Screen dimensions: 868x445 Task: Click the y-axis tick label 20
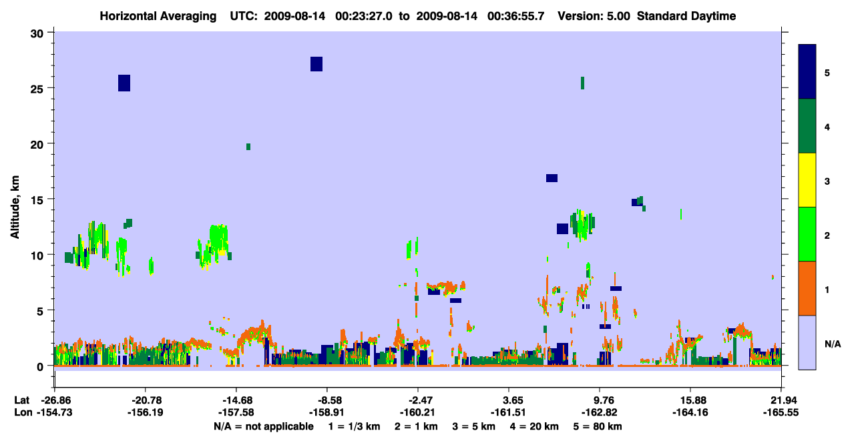point(38,144)
